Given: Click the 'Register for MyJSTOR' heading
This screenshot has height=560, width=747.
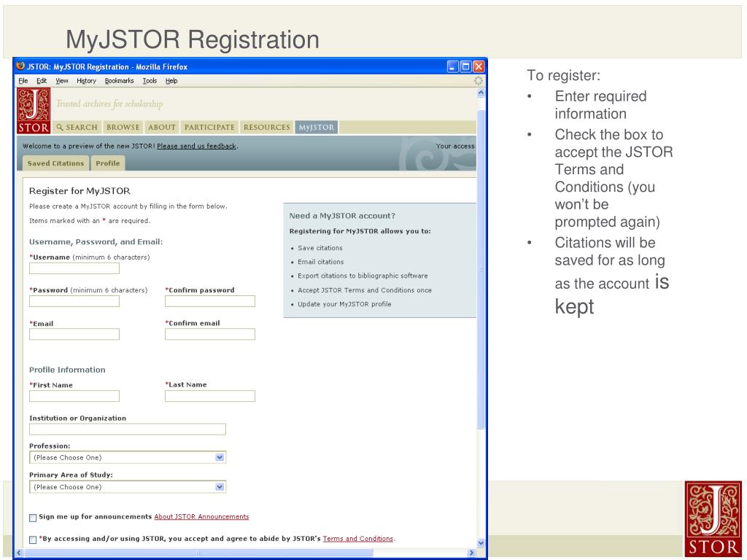Looking at the screenshot, I should pyautogui.click(x=80, y=191).
